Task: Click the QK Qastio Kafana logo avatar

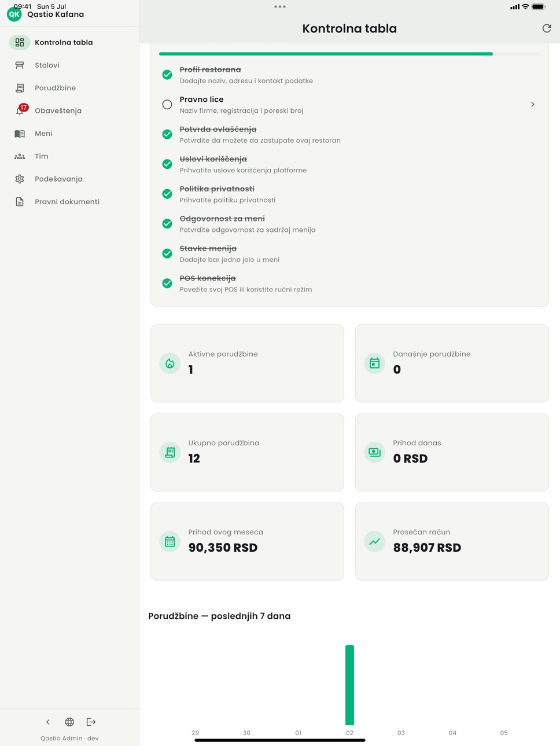Action: click(14, 14)
